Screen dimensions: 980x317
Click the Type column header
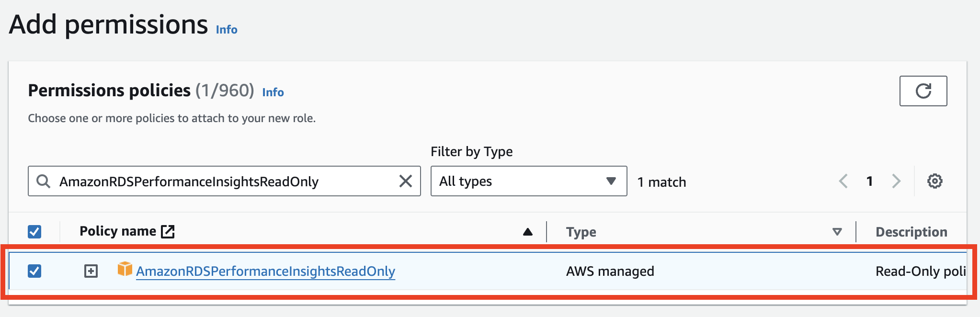[581, 232]
